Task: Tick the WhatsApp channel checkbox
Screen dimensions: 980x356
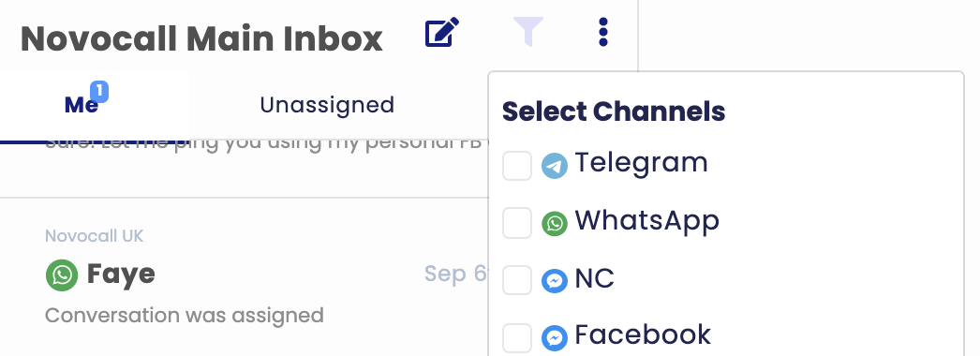Action: [517, 223]
